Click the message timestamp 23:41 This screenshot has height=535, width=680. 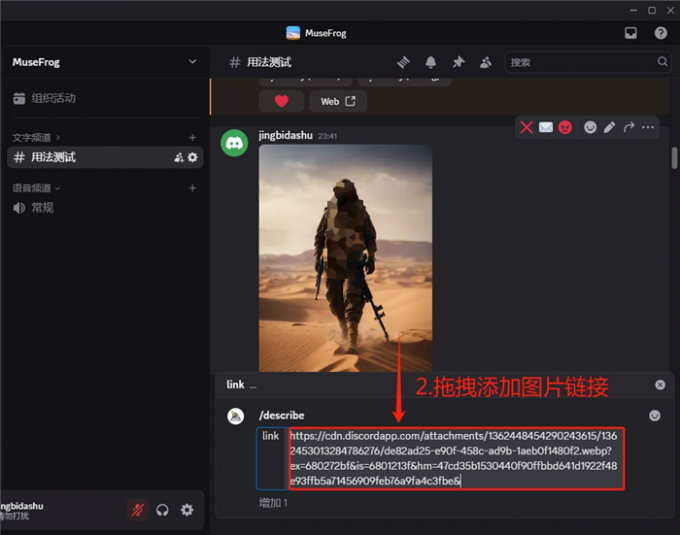coord(327,136)
